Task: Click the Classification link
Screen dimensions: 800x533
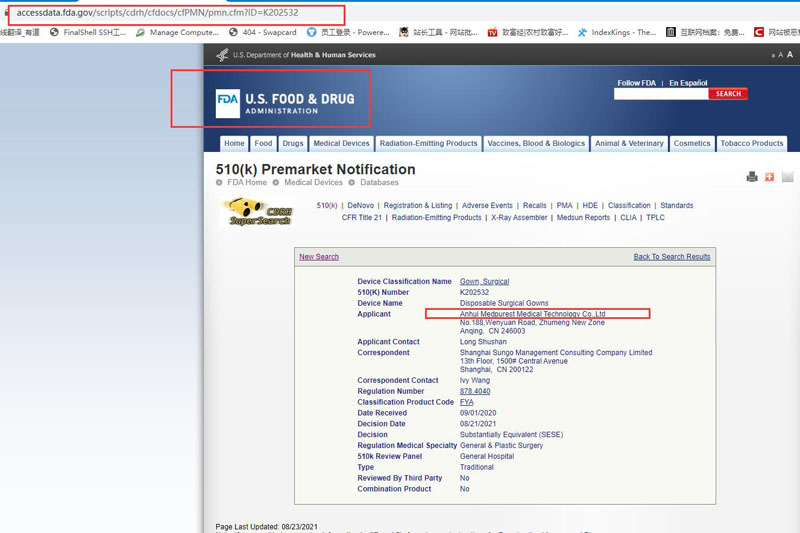Action: (629, 205)
